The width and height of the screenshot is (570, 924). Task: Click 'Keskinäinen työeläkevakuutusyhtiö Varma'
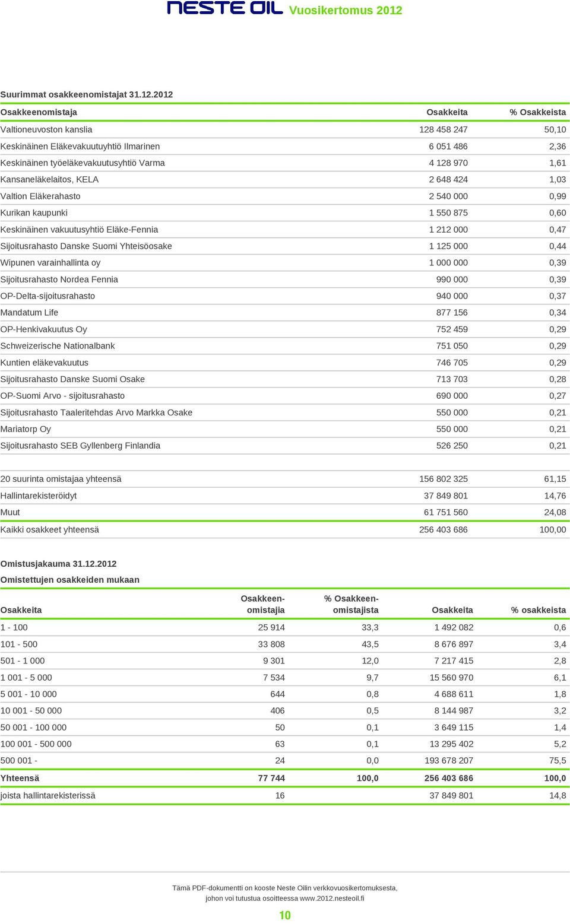coord(83,163)
